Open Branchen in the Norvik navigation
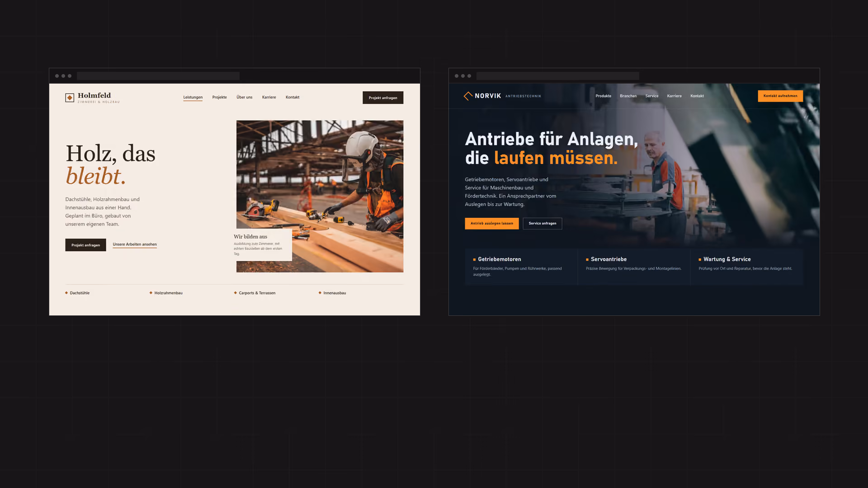Screen dimensions: 868x488 click(628, 96)
